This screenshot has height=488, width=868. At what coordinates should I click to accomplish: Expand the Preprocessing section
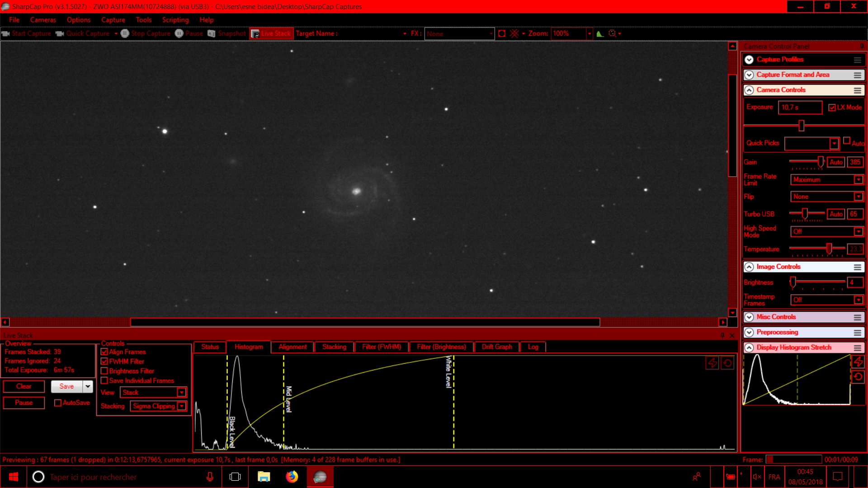coord(749,332)
